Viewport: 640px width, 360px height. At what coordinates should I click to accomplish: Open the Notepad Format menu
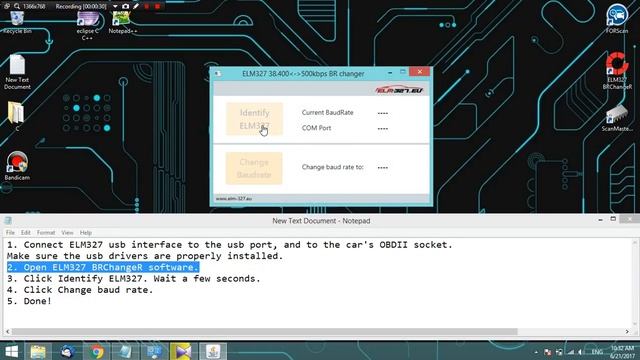tap(46, 233)
